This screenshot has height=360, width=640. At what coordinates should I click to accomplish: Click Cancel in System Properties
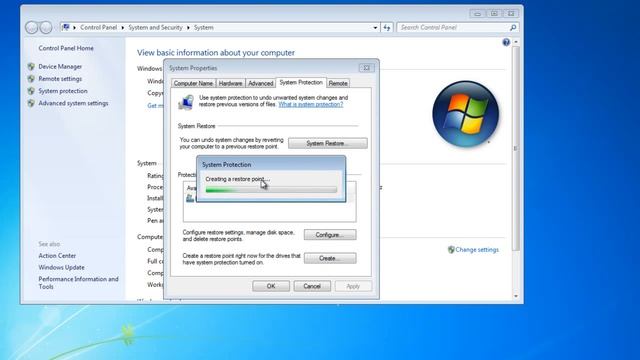click(x=312, y=286)
